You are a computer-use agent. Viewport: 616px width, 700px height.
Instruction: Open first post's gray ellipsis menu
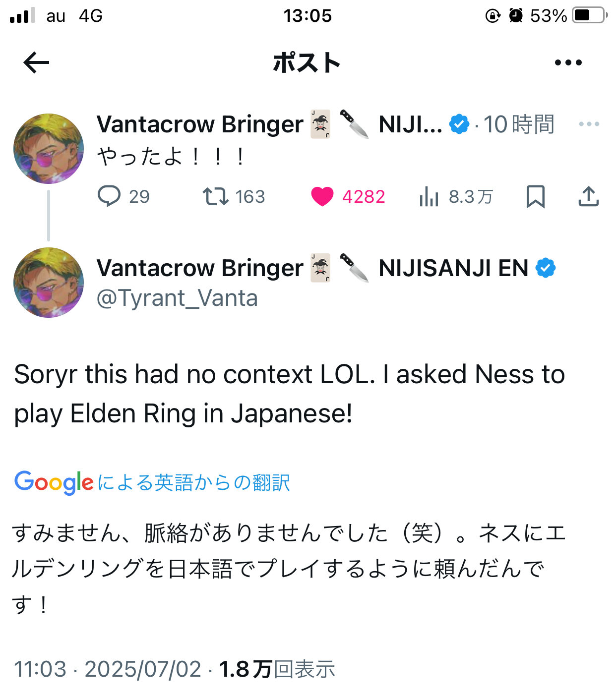[x=589, y=124]
